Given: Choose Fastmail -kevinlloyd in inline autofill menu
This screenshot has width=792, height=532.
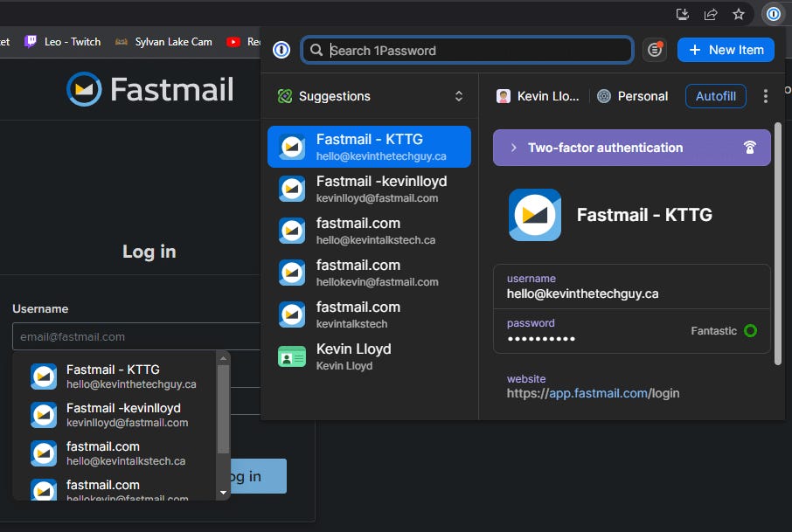Looking at the screenshot, I should click(115, 414).
